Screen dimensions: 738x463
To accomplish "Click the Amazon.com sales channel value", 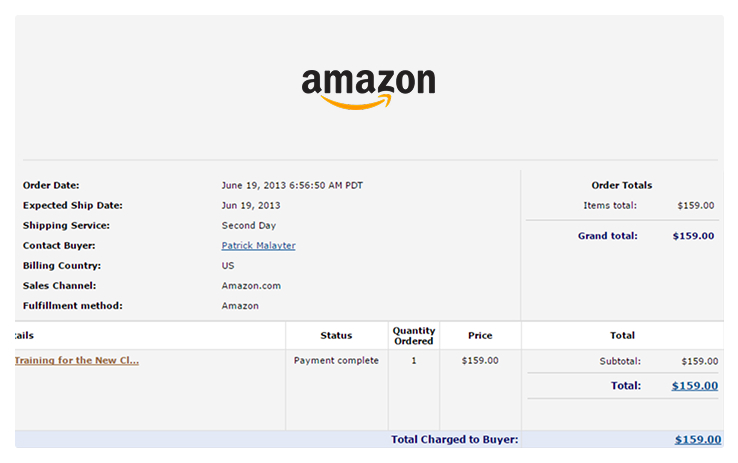I will [251, 286].
